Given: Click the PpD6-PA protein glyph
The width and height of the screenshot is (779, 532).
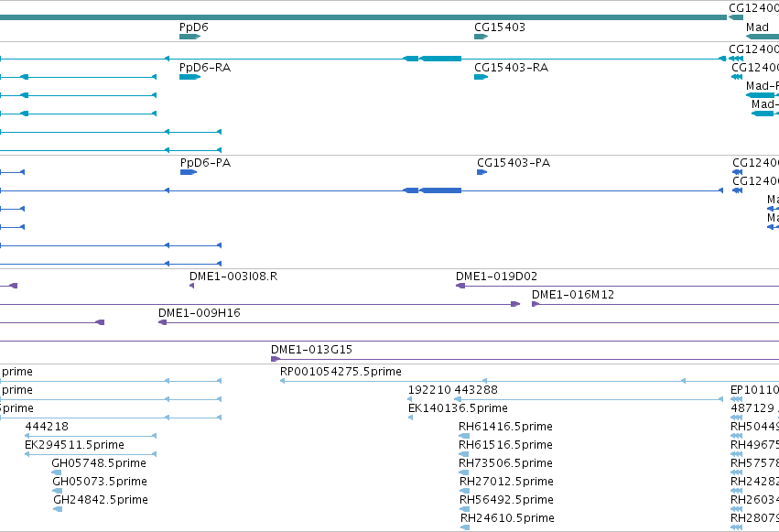Looking at the screenshot, I should (189, 172).
